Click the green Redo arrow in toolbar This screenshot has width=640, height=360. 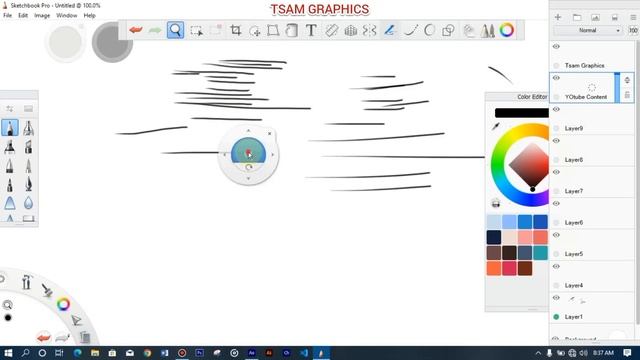[x=155, y=30]
